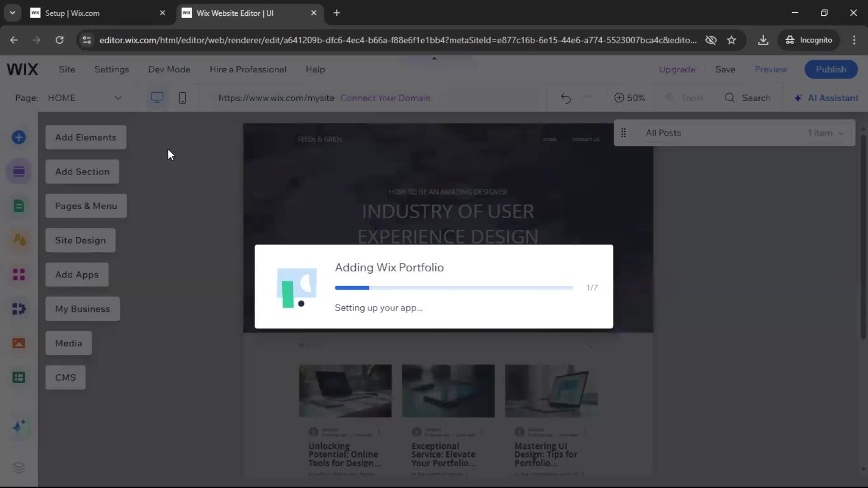Click the Save button
The width and height of the screenshot is (868, 488).
[x=725, y=69]
